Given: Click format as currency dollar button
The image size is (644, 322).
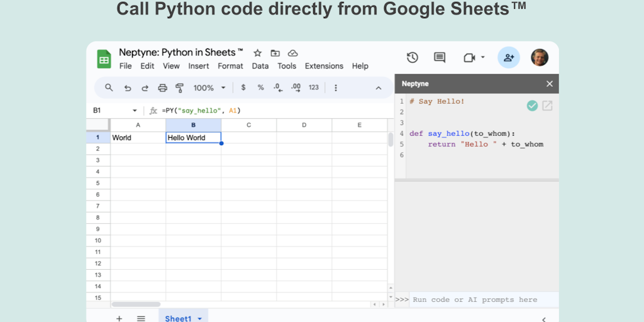Looking at the screenshot, I should (x=243, y=88).
